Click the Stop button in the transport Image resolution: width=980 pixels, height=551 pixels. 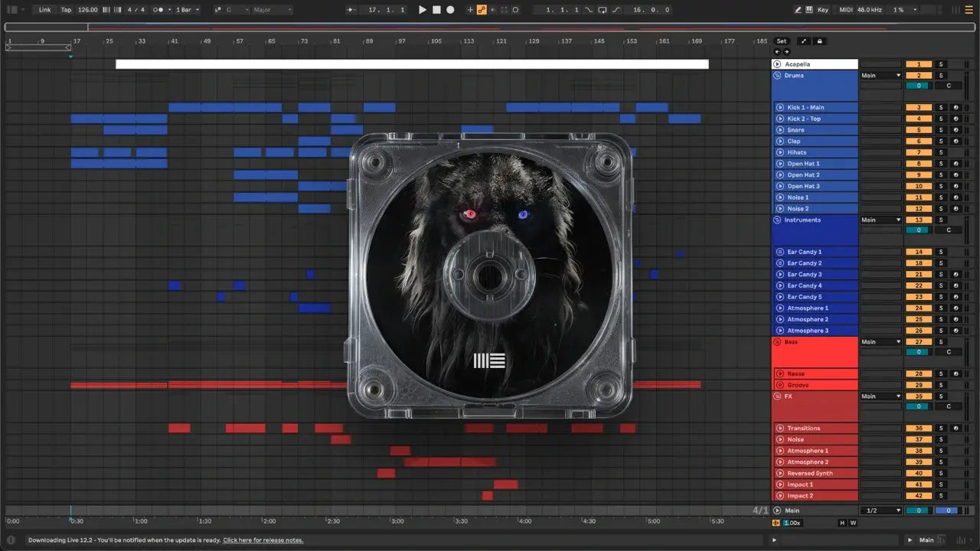[x=436, y=10]
